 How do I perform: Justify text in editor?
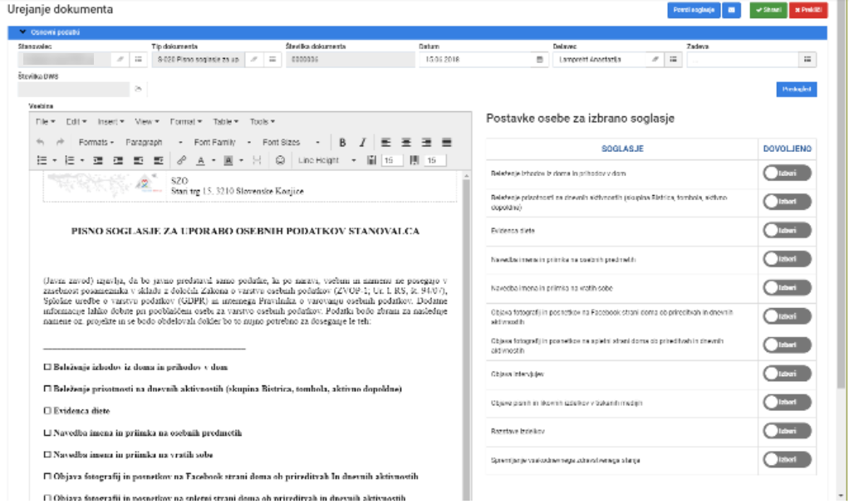[x=447, y=142]
